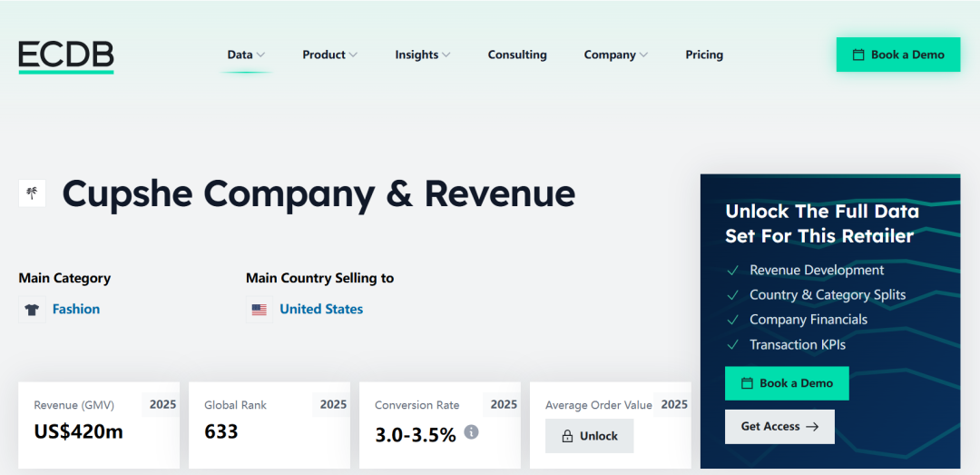Click the Conversion Rate info icon
Image resolution: width=980 pixels, height=475 pixels.
click(x=471, y=431)
